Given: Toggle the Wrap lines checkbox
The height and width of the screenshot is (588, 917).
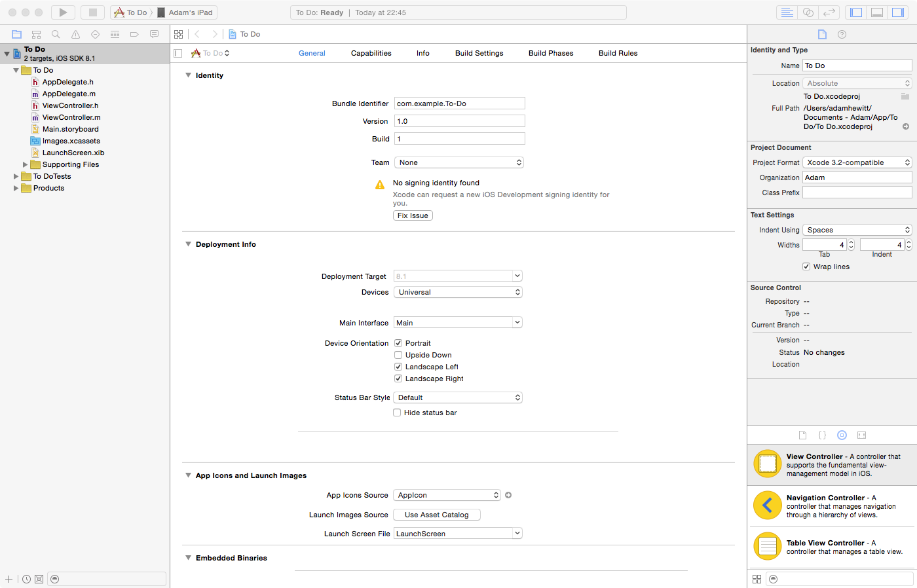Looking at the screenshot, I should tap(806, 266).
